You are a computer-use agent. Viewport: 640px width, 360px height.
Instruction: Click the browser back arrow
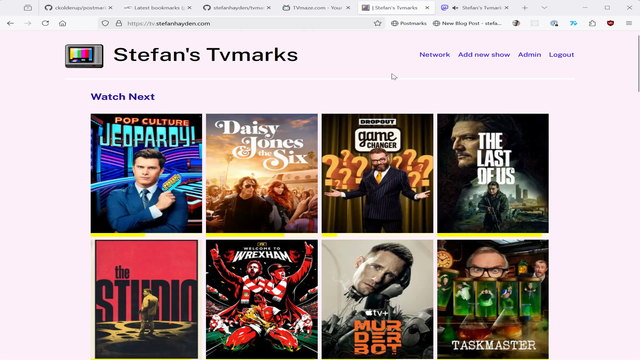(x=11, y=23)
